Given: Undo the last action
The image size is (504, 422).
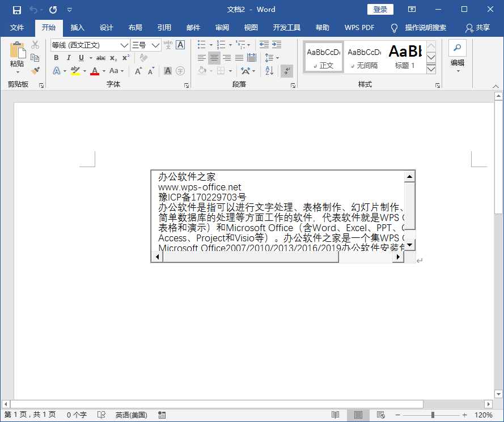Looking at the screenshot, I should click(33, 10).
